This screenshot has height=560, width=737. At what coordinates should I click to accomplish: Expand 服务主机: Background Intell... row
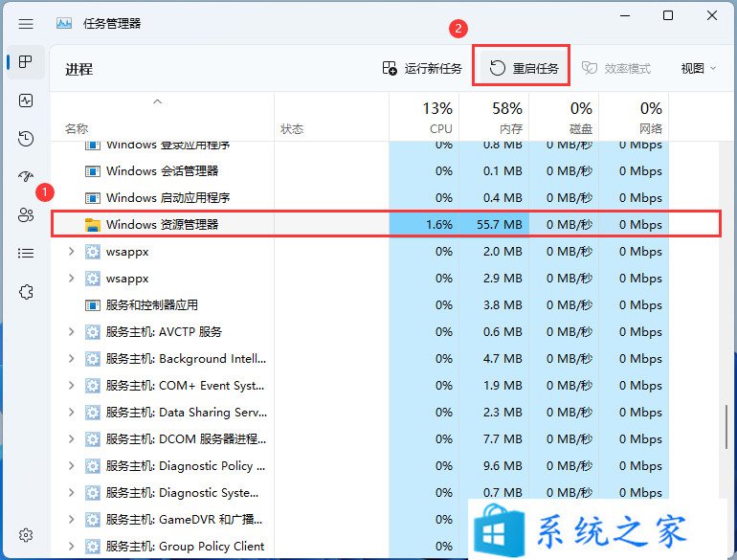click(71, 359)
